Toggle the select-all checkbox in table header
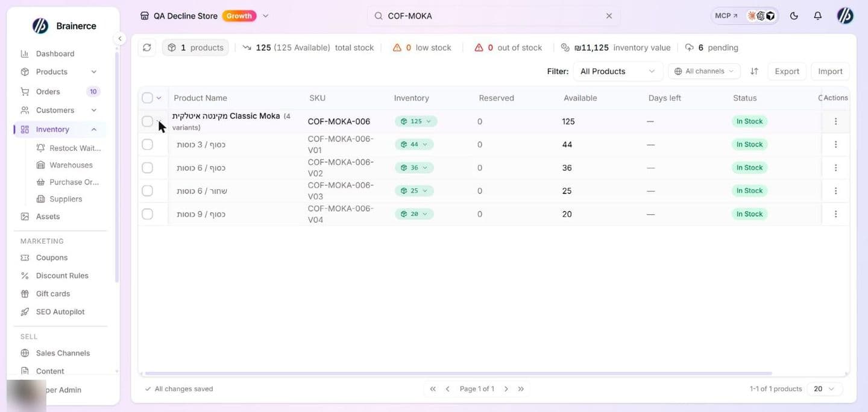Viewport: 868px width, 412px height. pyautogui.click(x=147, y=98)
